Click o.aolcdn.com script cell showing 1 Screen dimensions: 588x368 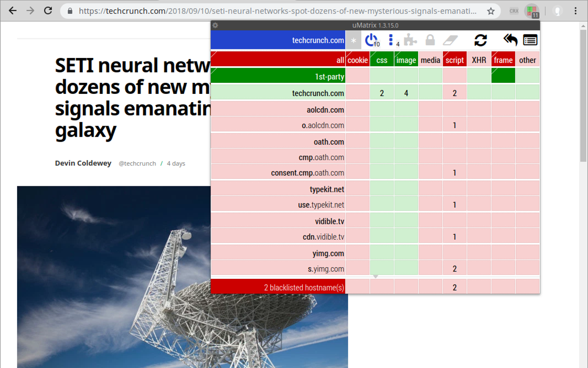[x=455, y=124]
